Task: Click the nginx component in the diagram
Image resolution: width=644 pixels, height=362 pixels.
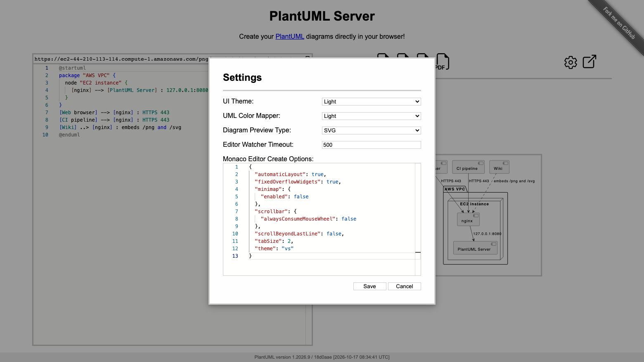Action: pos(468,219)
